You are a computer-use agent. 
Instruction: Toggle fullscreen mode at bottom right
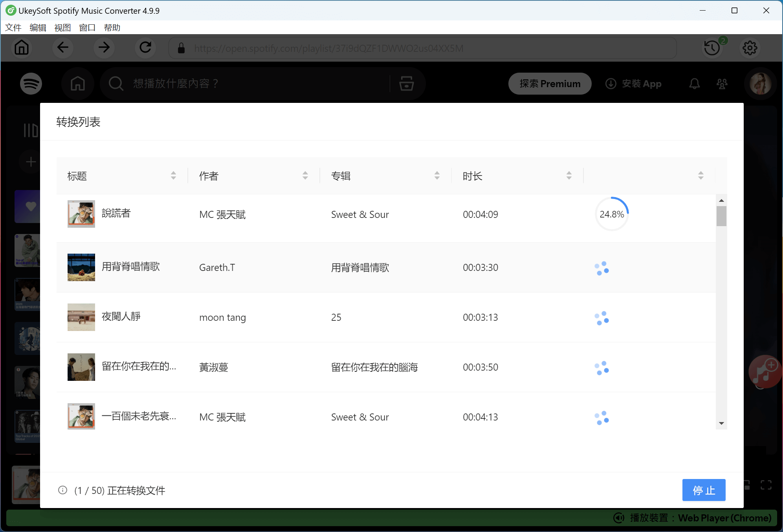(x=766, y=485)
